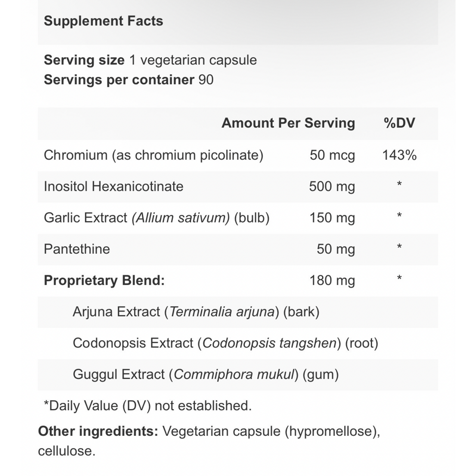Click the 180 mg blend amount
The height and width of the screenshot is (476, 476).
(x=332, y=280)
